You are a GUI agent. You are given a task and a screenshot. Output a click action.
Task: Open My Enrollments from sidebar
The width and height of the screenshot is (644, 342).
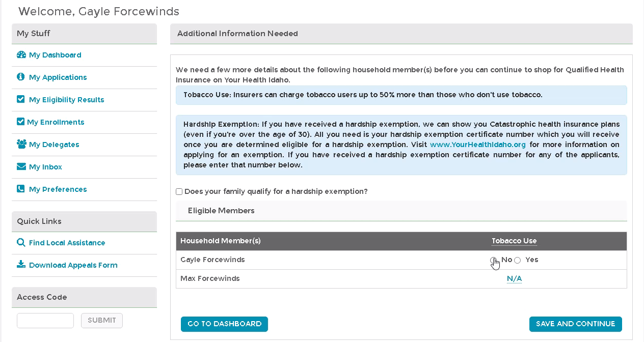tap(56, 122)
